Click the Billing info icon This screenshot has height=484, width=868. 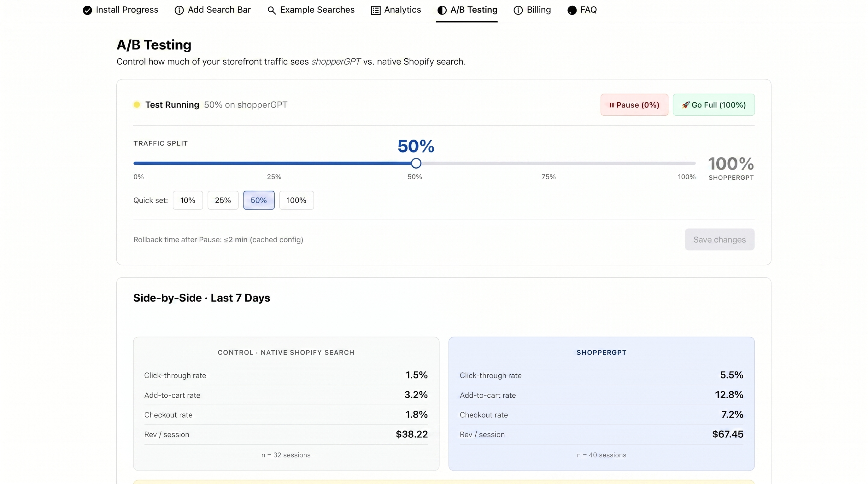[518, 10]
